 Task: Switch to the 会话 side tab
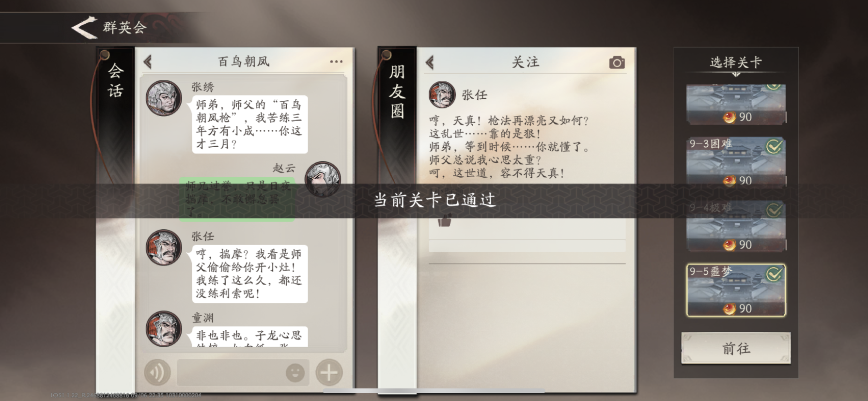pyautogui.click(x=115, y=80)
